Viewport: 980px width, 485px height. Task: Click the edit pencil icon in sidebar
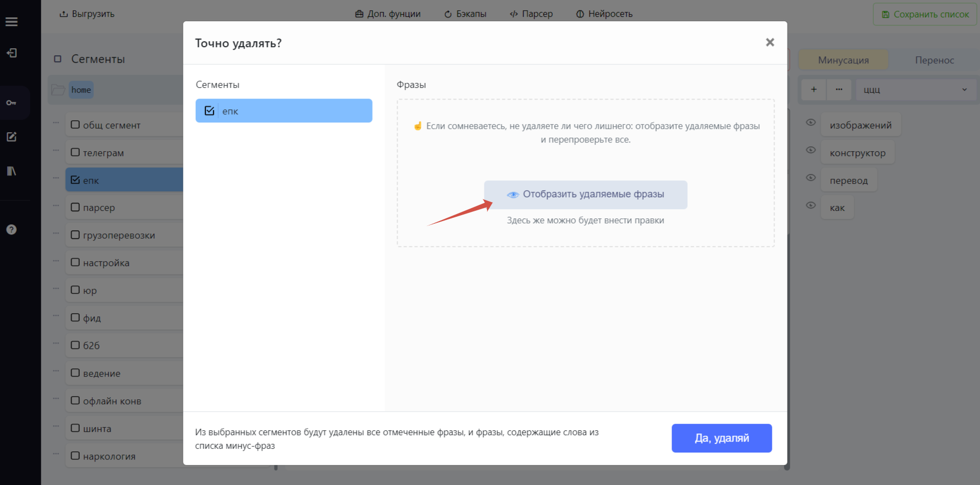(11, 137)
